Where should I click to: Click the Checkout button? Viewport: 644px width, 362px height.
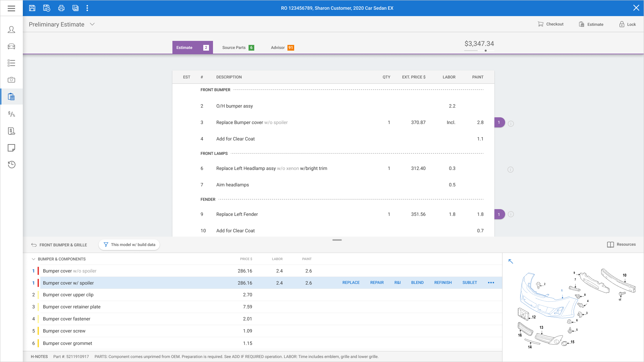point(550,24)
